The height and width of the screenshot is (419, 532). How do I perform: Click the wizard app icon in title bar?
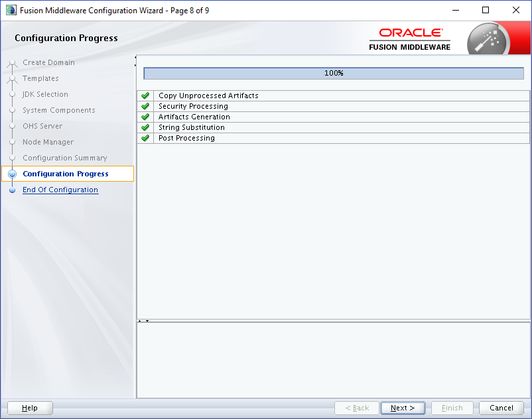[x=11, y=10]
